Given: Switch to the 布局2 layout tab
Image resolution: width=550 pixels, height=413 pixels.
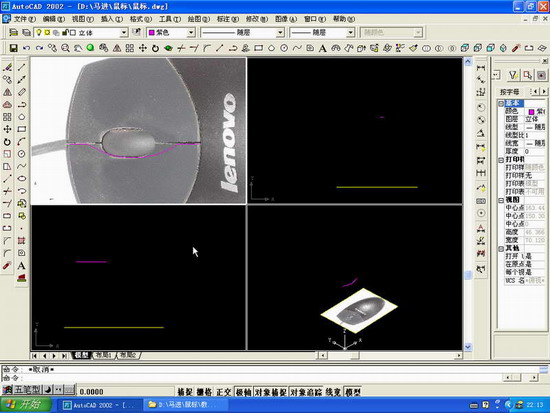Looking at the screenshot, I should (x=128, y=355).
